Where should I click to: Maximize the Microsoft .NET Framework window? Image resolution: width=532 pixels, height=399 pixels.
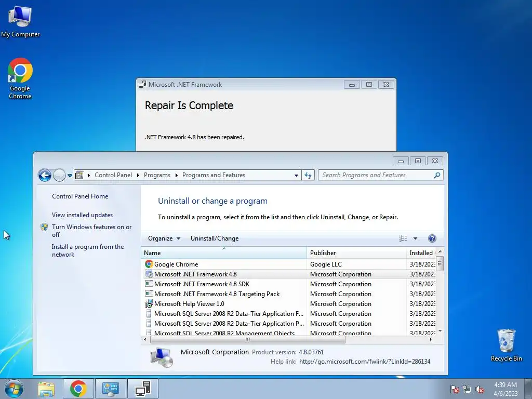tap(369, 85)
